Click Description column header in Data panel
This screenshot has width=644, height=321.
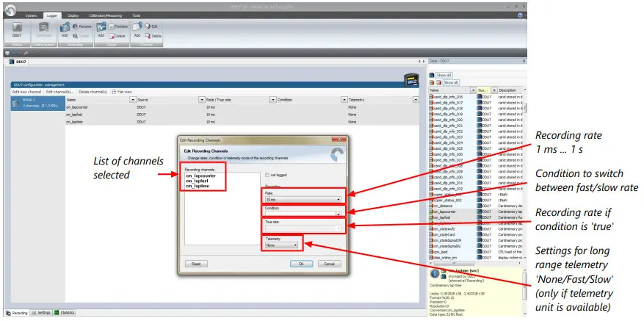[510, 90]
